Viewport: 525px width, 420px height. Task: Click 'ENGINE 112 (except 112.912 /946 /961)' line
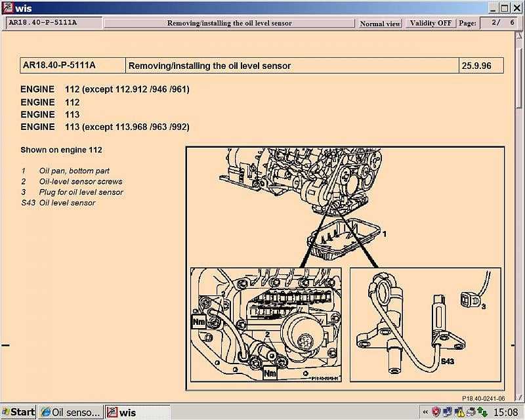105,89
